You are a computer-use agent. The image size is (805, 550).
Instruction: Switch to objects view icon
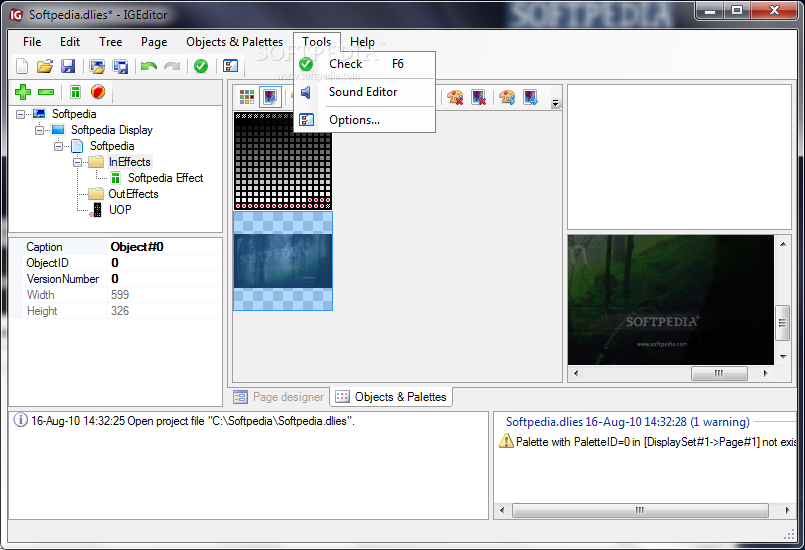[x=270, y=97]
